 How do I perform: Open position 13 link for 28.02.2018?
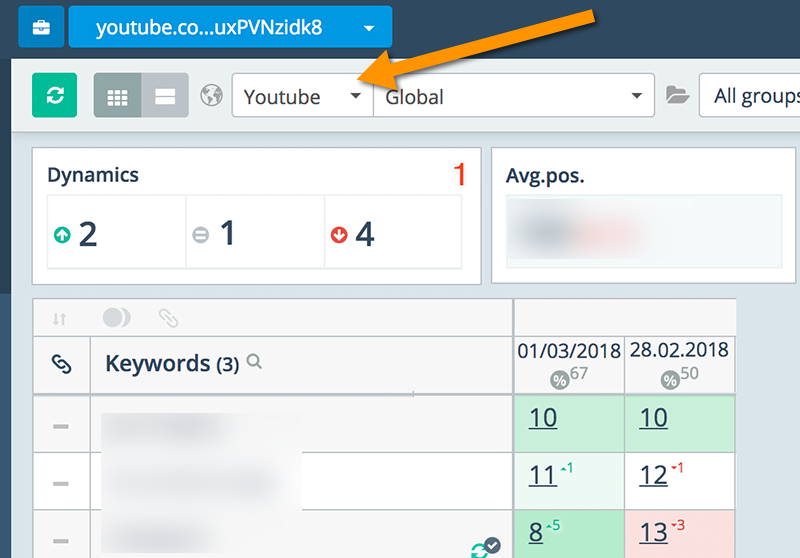653,532
